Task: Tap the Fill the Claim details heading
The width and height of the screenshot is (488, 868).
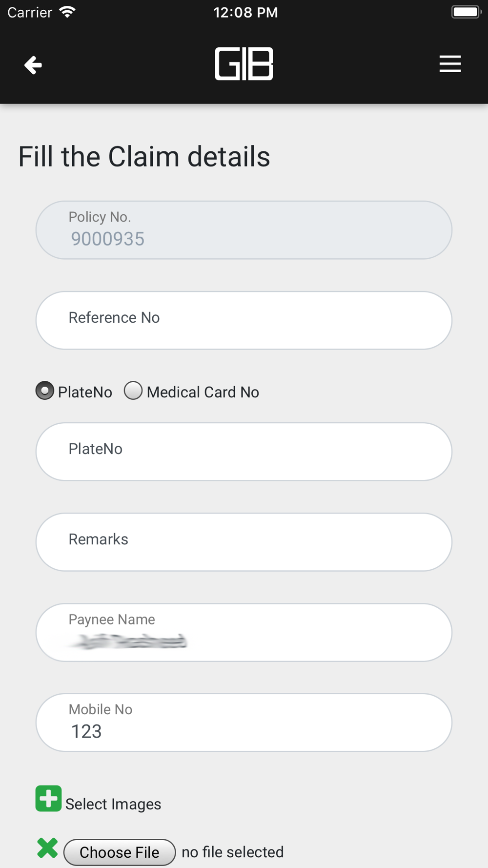Action: coord(144,157)
